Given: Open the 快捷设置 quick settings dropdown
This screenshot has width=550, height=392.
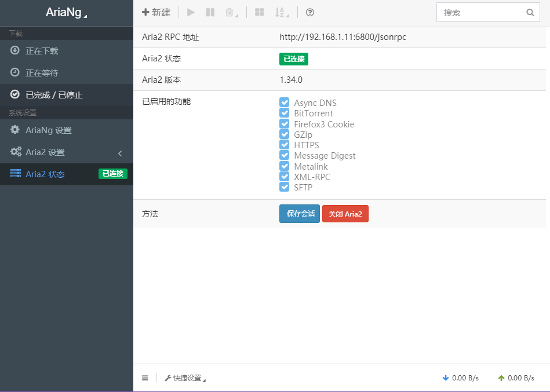Looking at the screenshot, I should pos(185,378).
